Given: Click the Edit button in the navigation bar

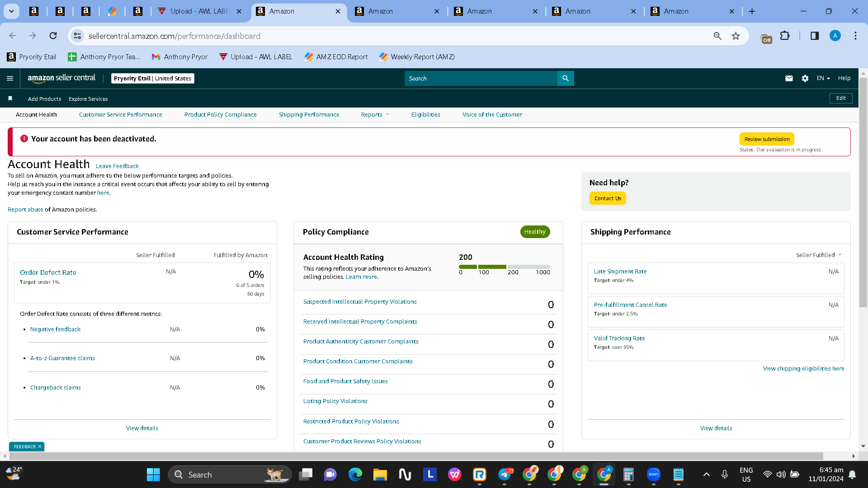Looking at the screenshot, I should 841,98.
